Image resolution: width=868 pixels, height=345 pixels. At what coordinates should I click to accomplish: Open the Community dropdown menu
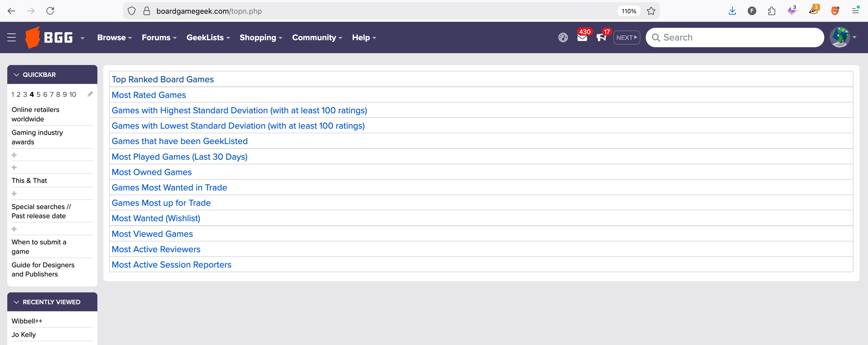317,37
